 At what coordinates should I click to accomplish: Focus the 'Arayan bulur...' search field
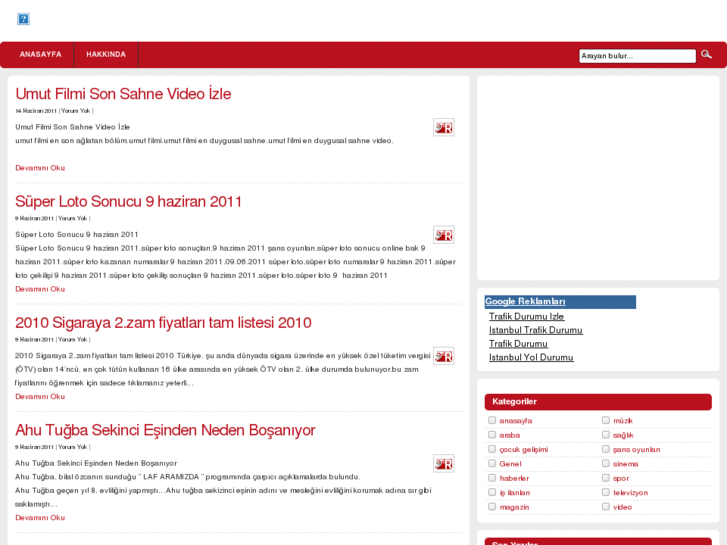(638, 56)
